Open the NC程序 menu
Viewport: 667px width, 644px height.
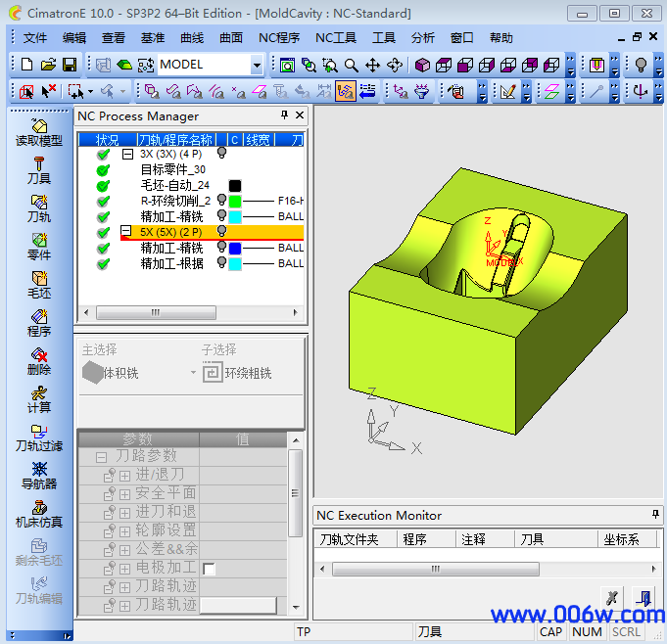click(x=279, y=37)
